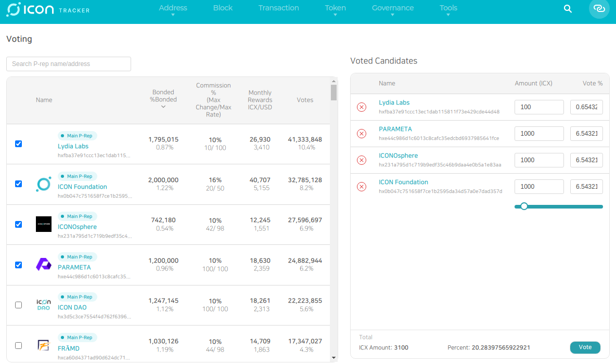Click the wallet connect link icon
The height and width of the screenshot is (364, 616).
click(x=599, y=9)
